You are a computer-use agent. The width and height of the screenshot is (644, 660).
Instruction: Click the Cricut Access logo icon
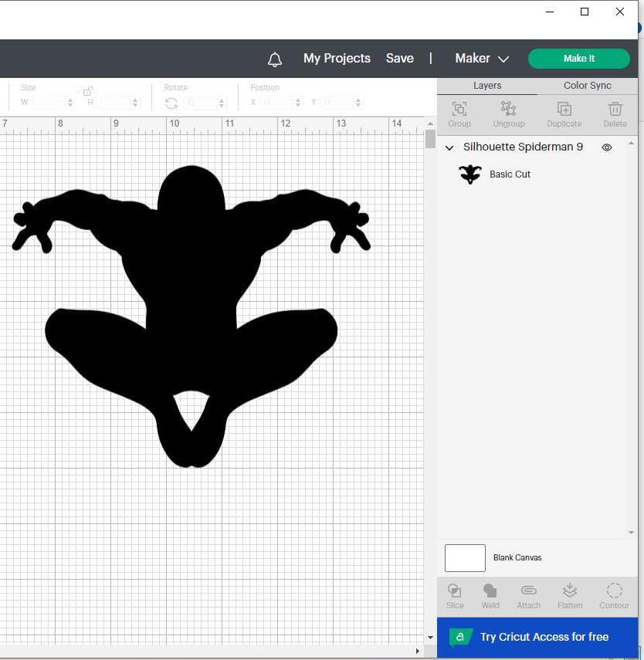click(460, 637)
